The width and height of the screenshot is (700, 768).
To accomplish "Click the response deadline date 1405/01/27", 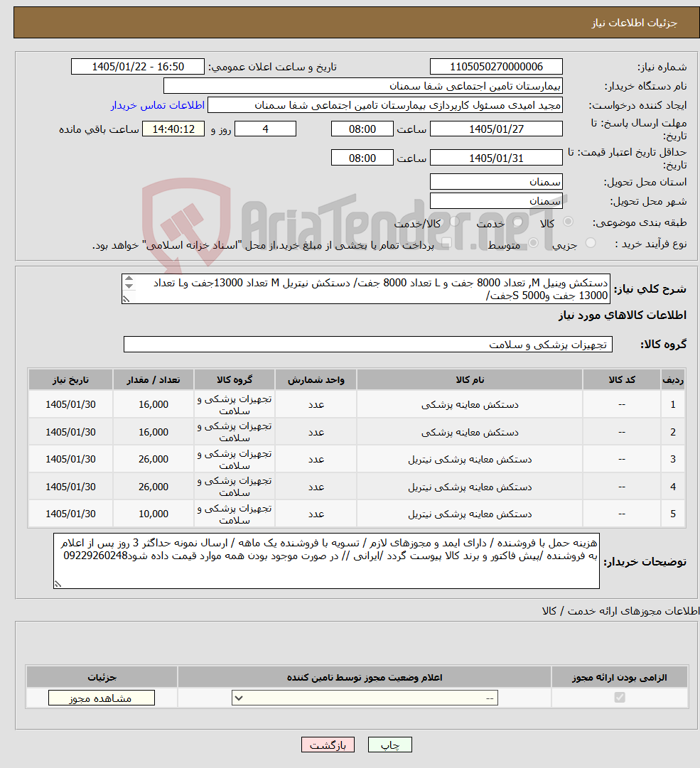I will coord(496,129).
